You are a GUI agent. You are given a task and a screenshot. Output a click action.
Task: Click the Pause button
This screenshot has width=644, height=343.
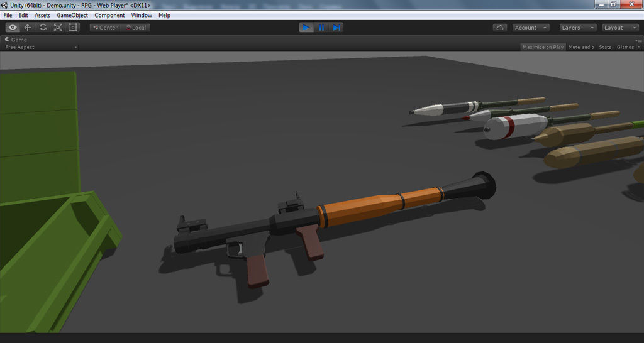[321, 28]
